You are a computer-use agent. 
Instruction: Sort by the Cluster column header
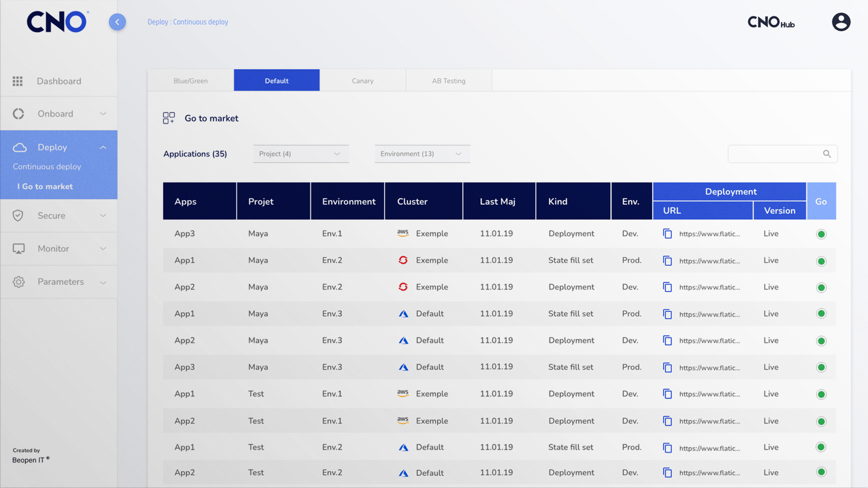pos(423,201)
